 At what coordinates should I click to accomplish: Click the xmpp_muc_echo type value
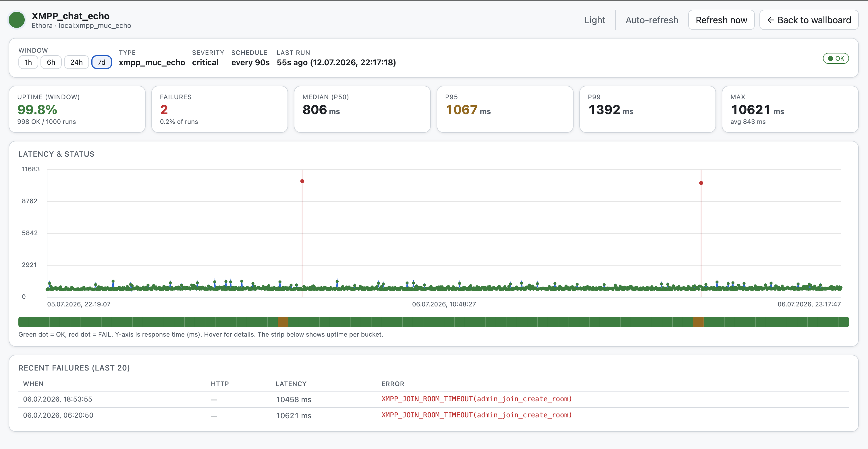[x=152, y=62]
